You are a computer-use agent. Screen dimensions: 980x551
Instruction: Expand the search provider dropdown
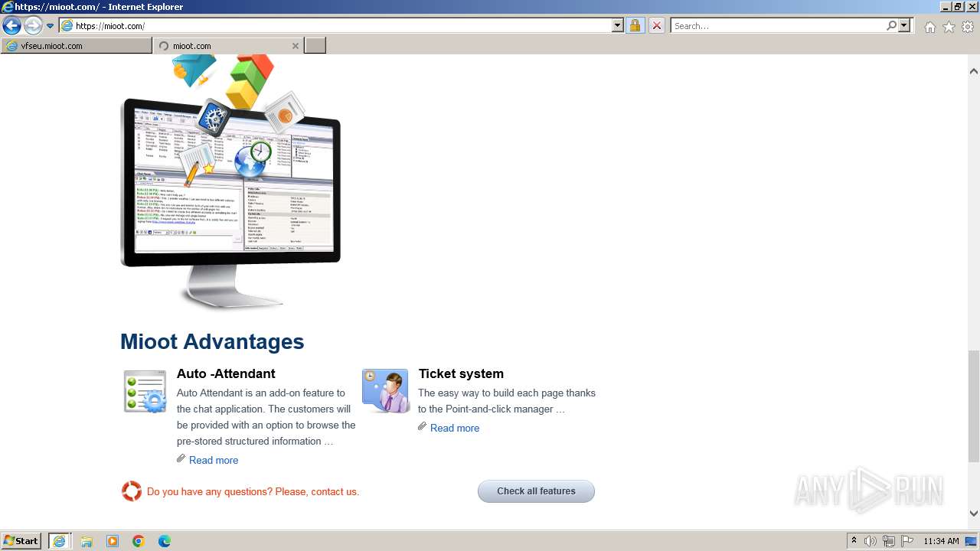coord(905,26)
